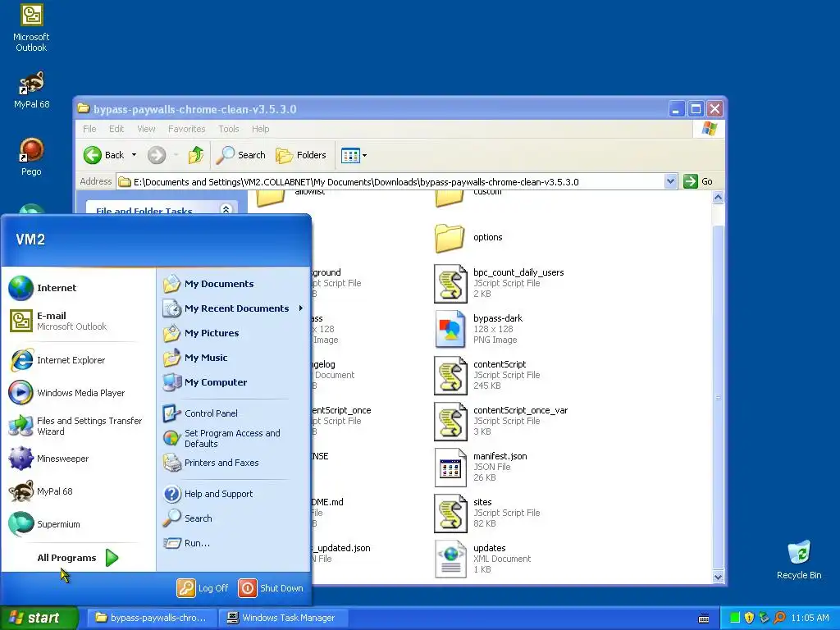Click on-screen keyboard taskbar icon
Viewport: 840px width, 630px height.
click(704, 619)
